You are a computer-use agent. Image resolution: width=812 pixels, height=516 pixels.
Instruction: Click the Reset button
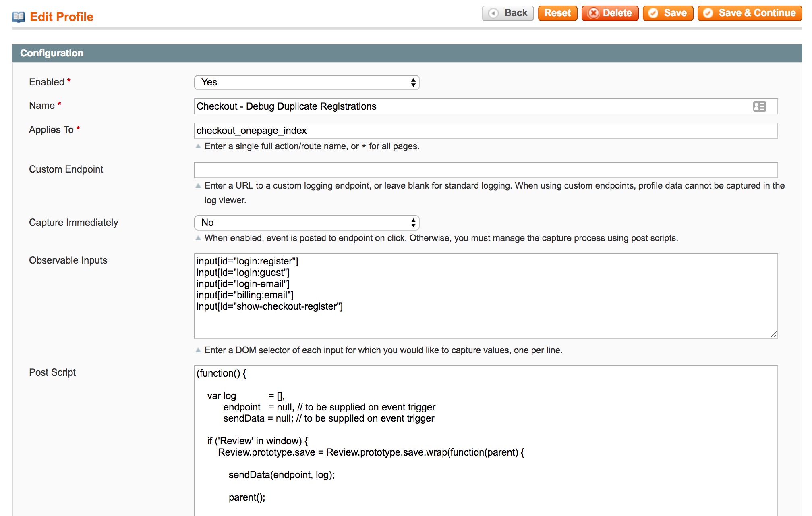(557, 13)
